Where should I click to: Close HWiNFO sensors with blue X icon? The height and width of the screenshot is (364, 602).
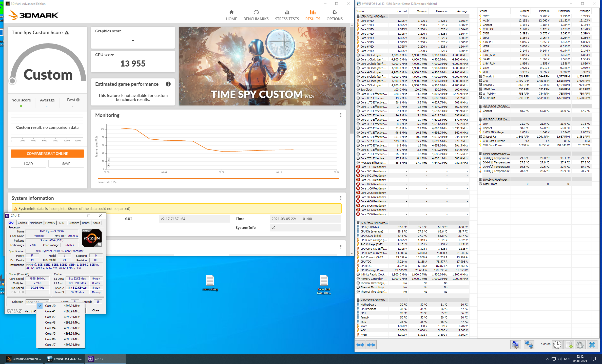[592, 345]
